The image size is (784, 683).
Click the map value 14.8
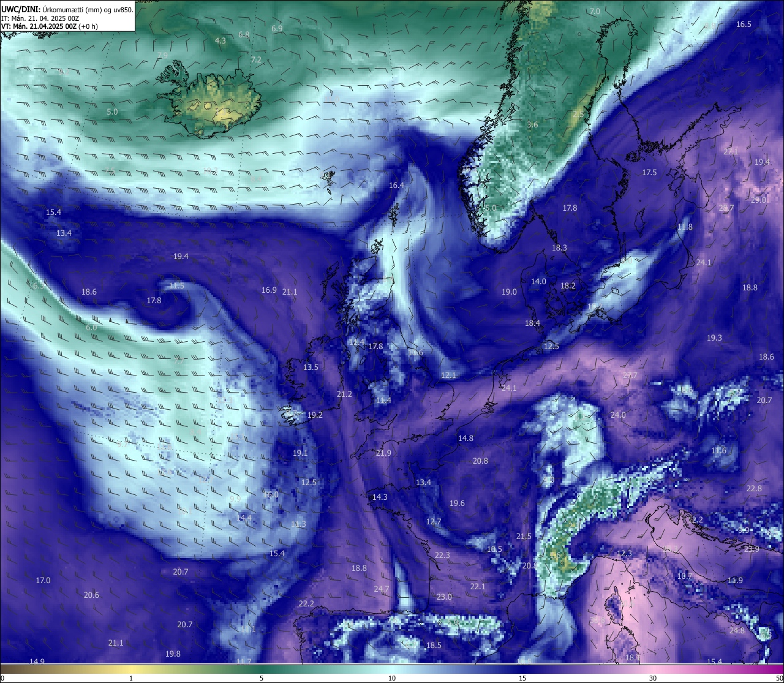(x=466, y=438)
